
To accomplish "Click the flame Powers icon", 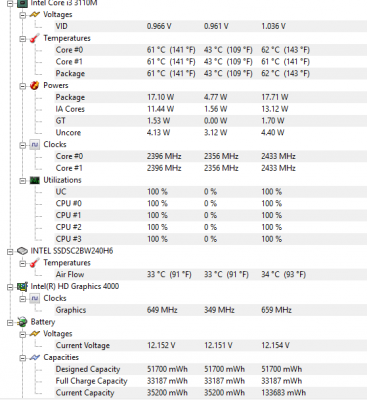I will (34, 85).
